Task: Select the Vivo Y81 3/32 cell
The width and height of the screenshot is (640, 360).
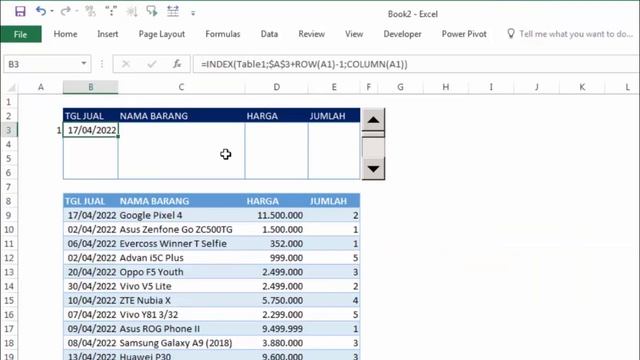Action: [x=181, y=315]
